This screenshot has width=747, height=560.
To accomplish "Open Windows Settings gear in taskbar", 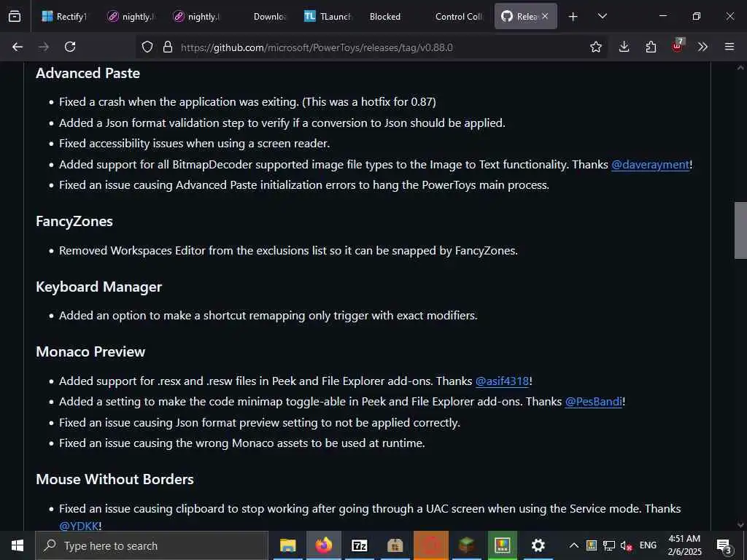I will (538, 545).
